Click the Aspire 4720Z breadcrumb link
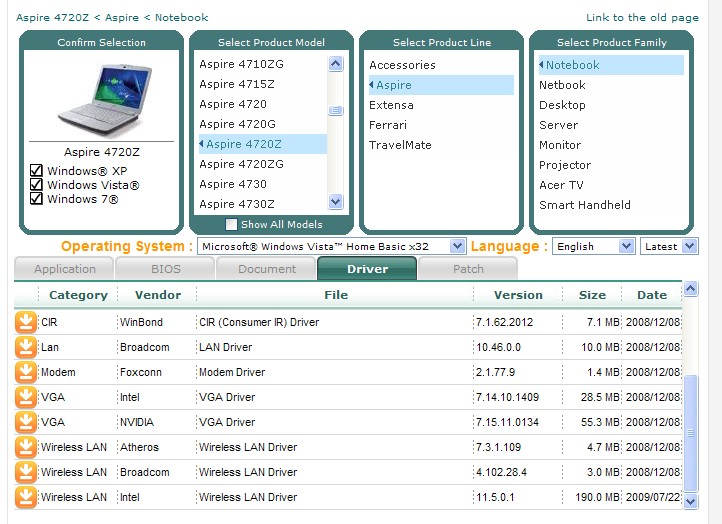This screenshot has height=524, width=722. click(52, 17)
